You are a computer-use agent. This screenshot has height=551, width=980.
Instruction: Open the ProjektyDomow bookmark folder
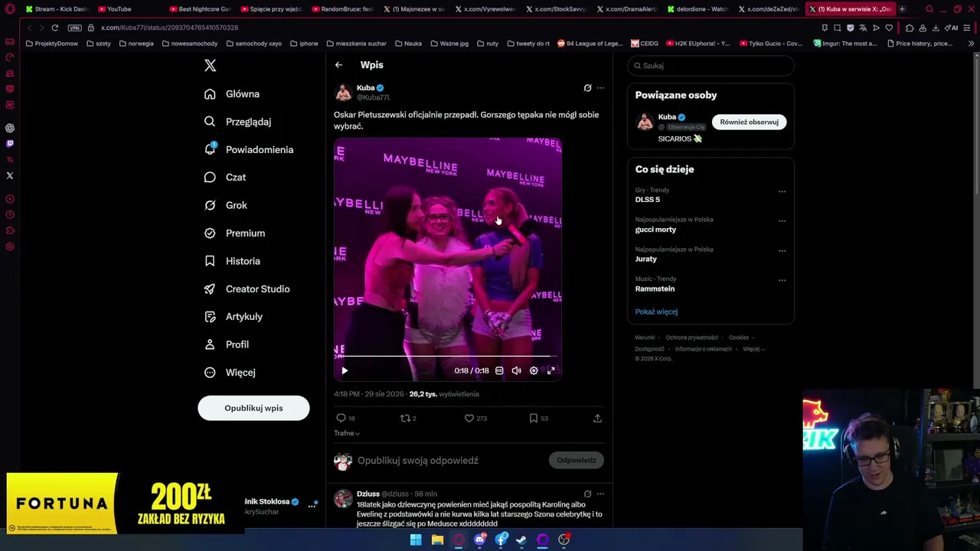(x=52, y=44)
